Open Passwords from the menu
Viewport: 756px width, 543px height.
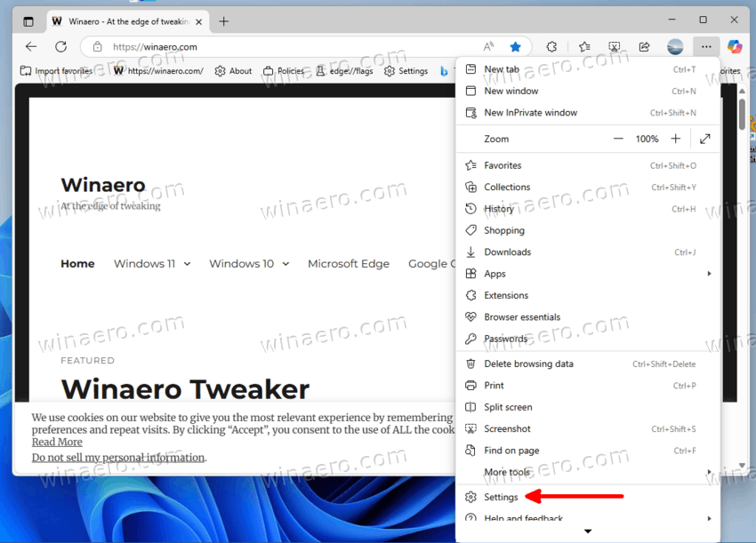(588, 339)
